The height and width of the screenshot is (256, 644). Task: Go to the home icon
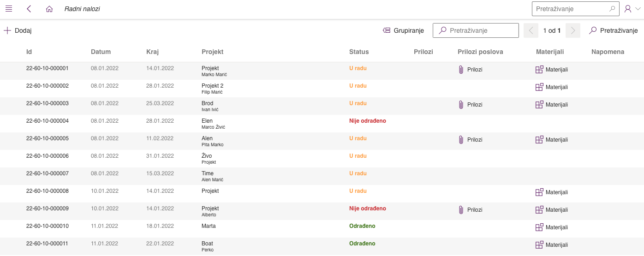[49, 9]
